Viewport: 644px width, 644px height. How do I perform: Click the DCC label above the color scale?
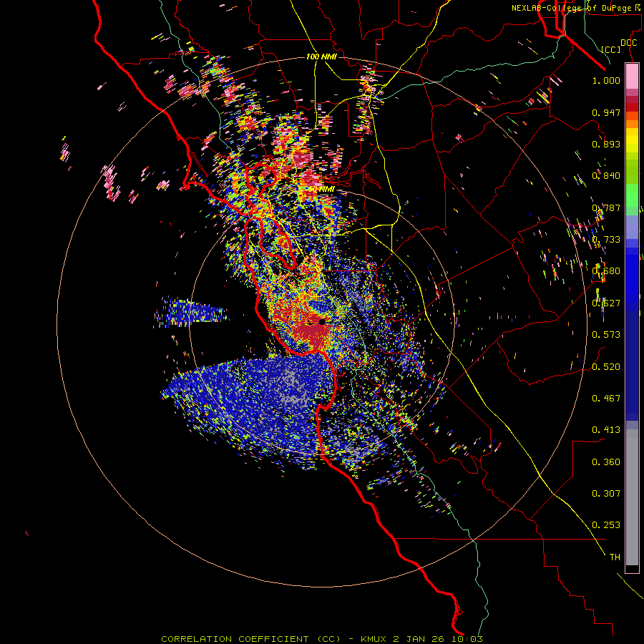click(x=629, y=43)
